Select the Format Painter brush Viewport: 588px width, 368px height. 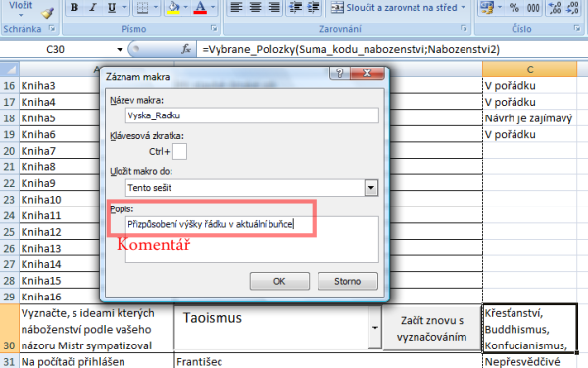click(47, 13)
